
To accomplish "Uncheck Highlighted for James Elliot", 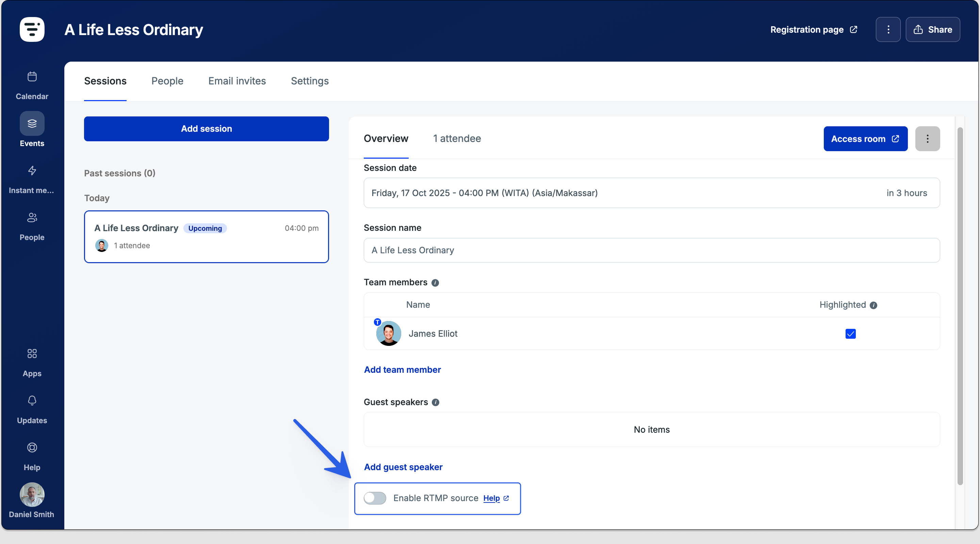I will click(x=851, y=334).
